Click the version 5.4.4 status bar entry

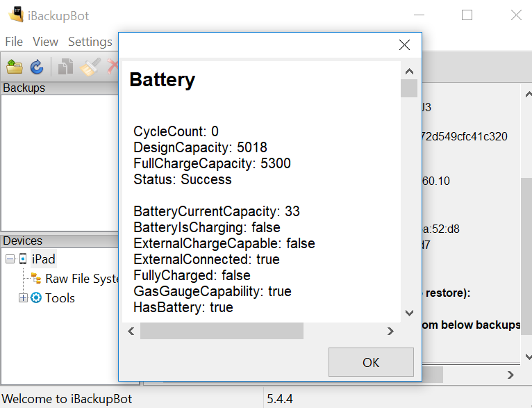click(280, 398)
